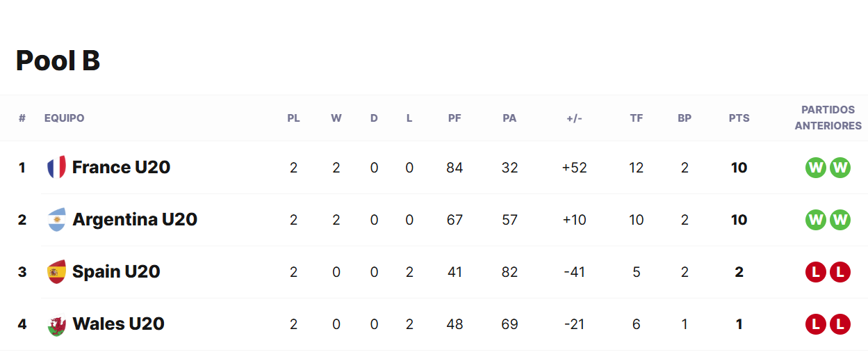Image resolution: width=868 pixels, height=359 pixels.
Task: Click the Wales U20 dragon flag icon
Action: coord(56,324)
